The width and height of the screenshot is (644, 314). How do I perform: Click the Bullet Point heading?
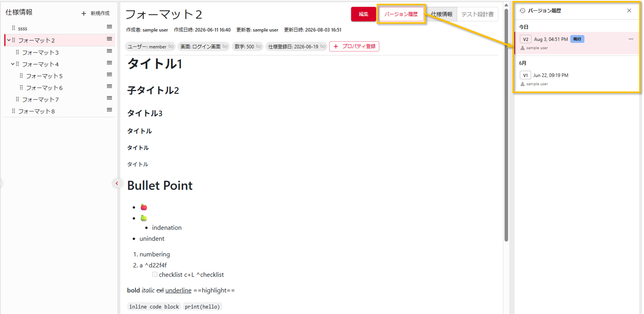(x=160, y=185)
